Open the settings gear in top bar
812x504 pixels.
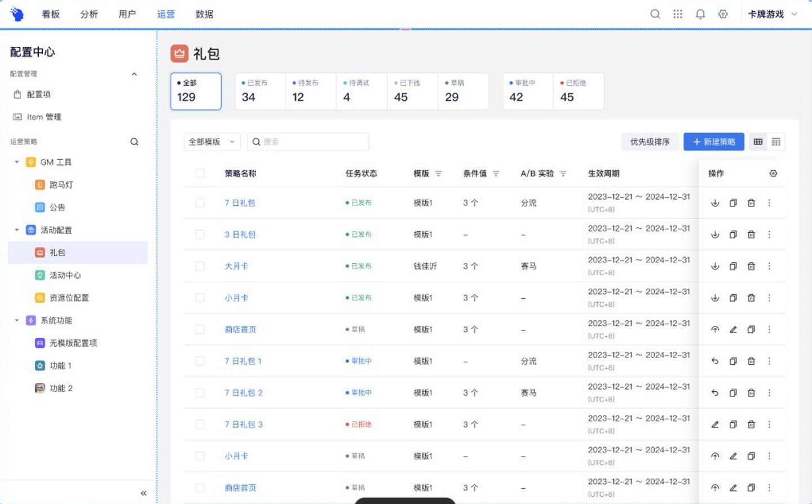tap(723, 14)
